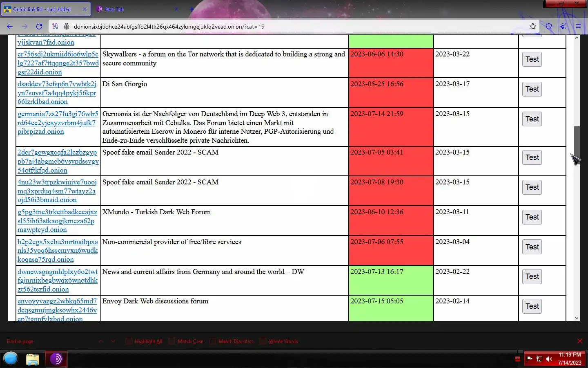Open the Skywalkers forum onion link
The height and width of the screenshot is (368, 588).
point(58,63)
